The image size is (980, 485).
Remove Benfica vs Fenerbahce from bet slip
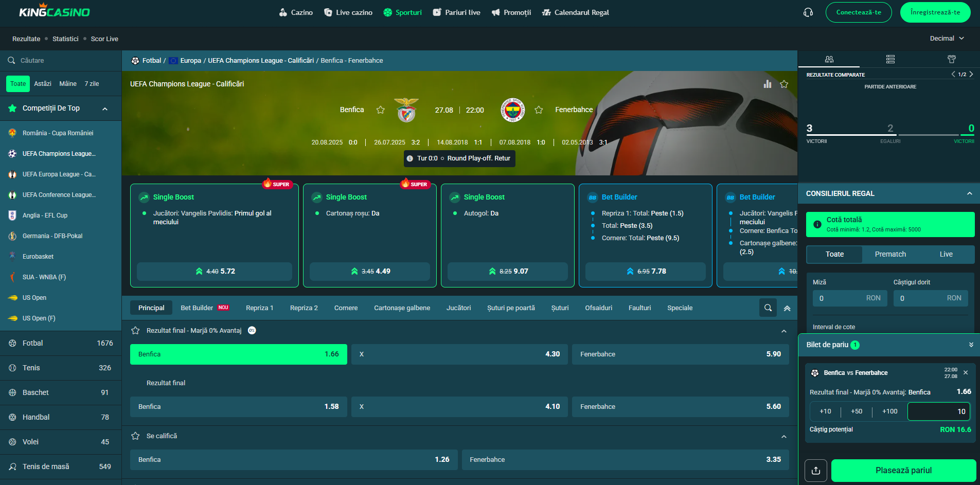pos(966,373)
